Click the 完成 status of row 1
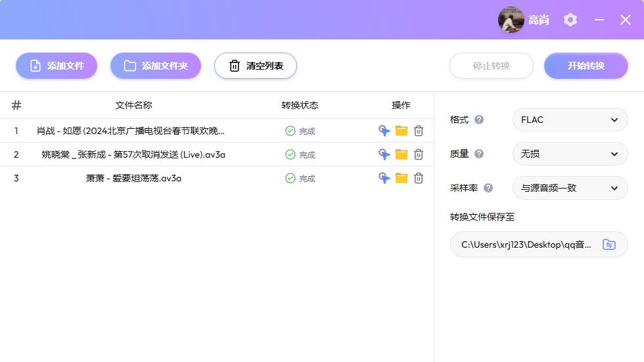Viewport: 644px width, 362px height. pos(300,131)
